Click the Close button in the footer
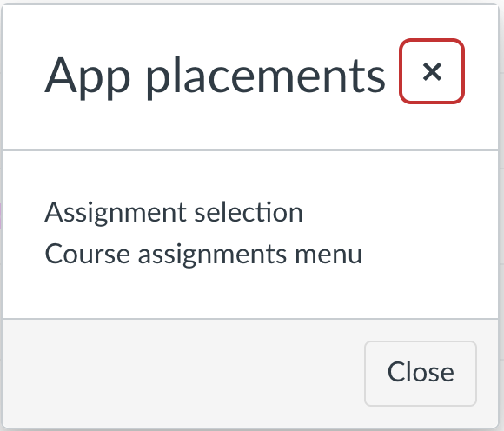504x431 pixels. click(421, 374)
